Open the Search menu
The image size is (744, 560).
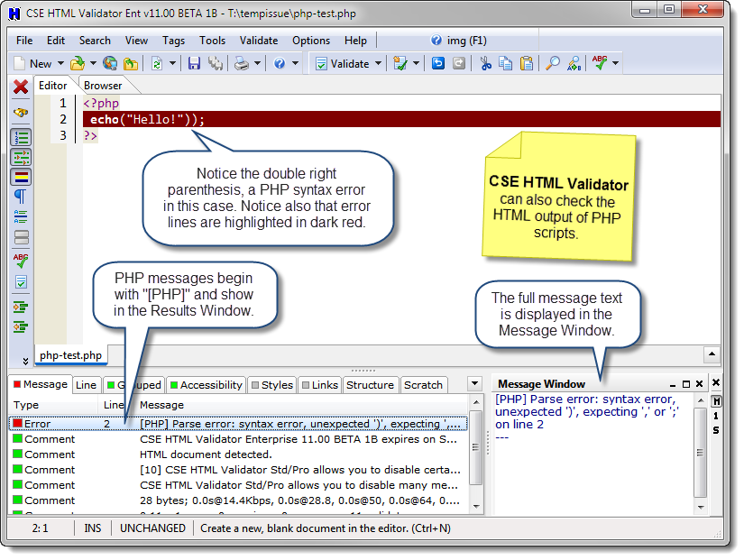[x=95, y=41]
